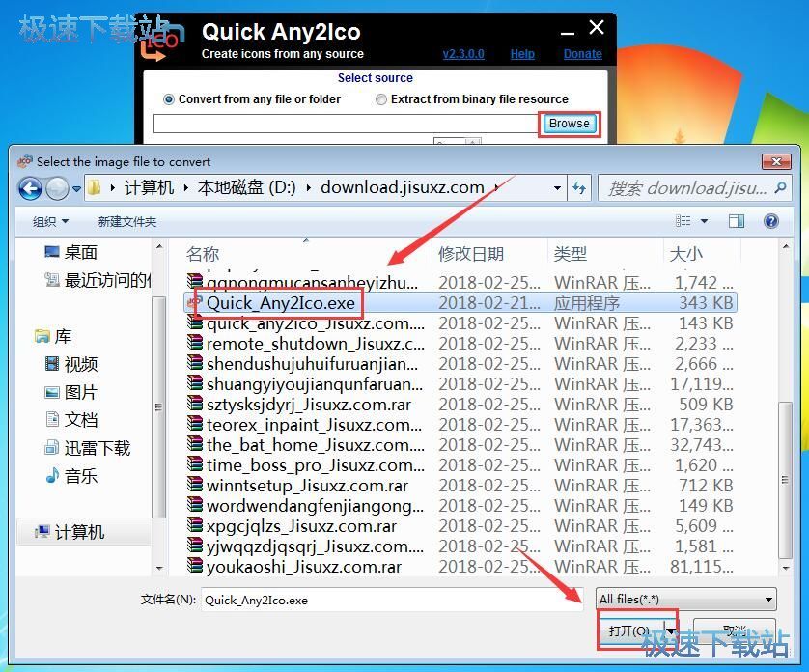The width and height of the screenshot is (809, 672).
Task: Click the 打开(O) button
Action: click(x=630, y=630)
